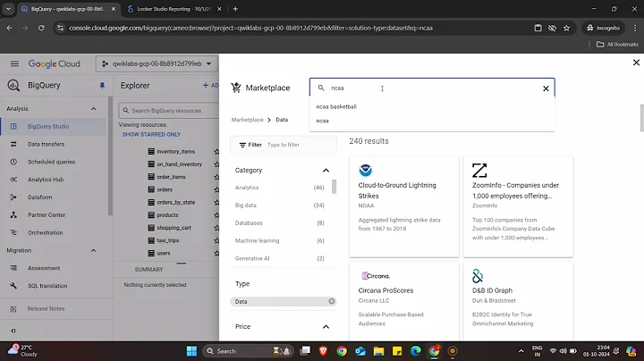
Task: Click Search BigQuery resources field
Action: [x=169, y=110]
